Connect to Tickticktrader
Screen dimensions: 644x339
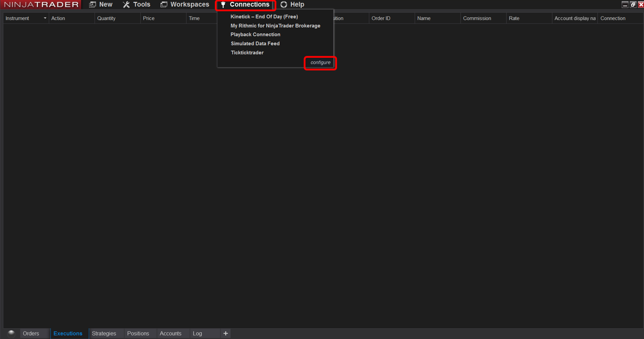pos(247,53)
